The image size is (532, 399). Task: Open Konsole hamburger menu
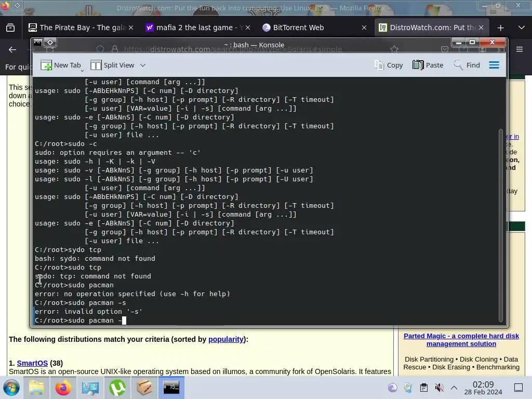coord(494,65)
